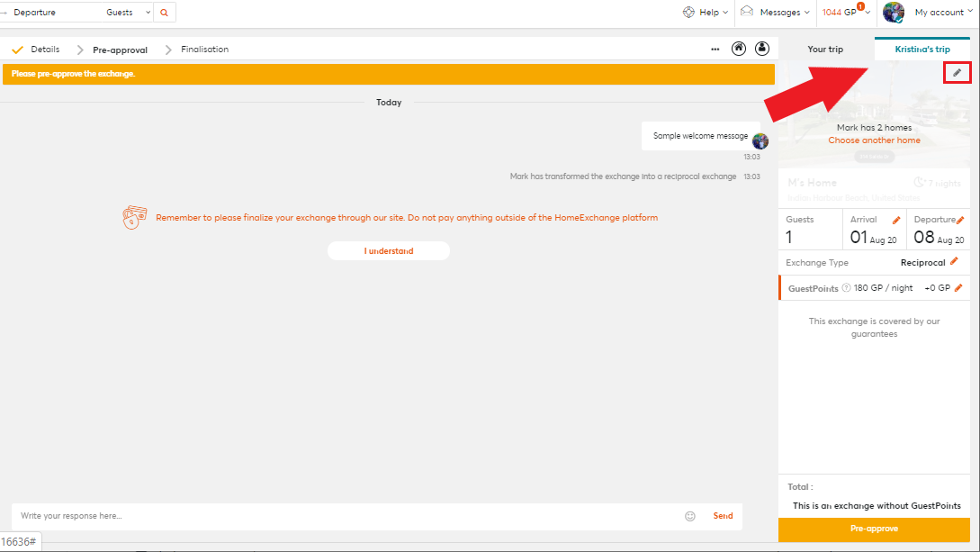
Task: Click the Arrival date 01 Aug 20
Action: point(873,238)
